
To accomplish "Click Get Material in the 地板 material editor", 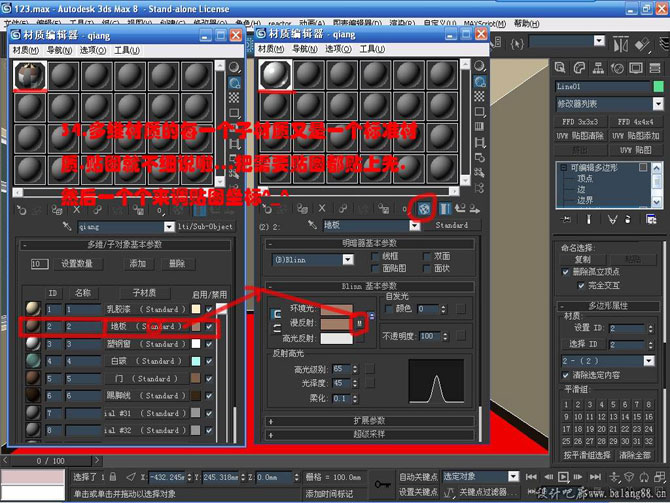I will pyautogui.click(x=267, y=209).
